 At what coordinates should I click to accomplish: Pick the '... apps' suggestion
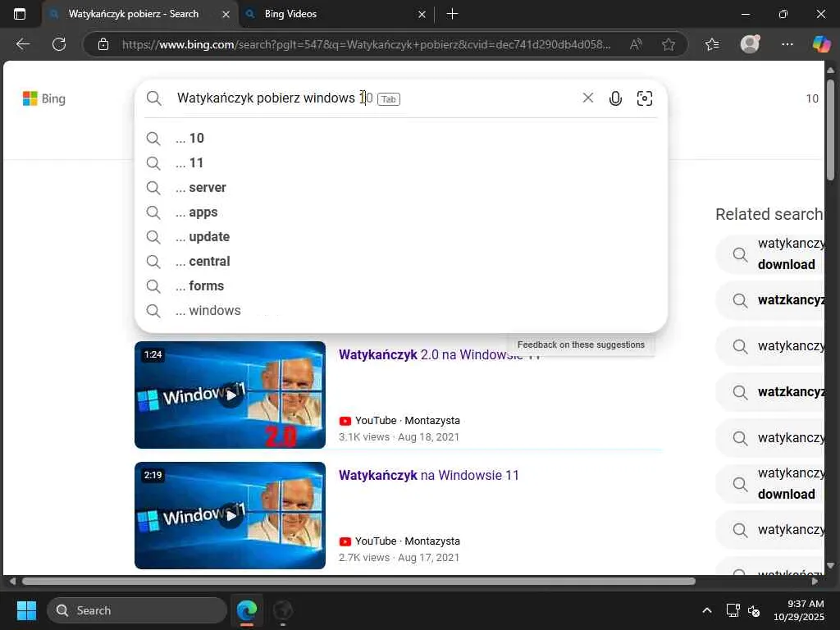400,212
